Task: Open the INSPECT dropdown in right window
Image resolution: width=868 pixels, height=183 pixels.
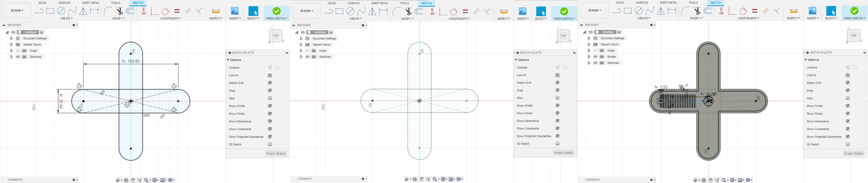Action: 793,18
